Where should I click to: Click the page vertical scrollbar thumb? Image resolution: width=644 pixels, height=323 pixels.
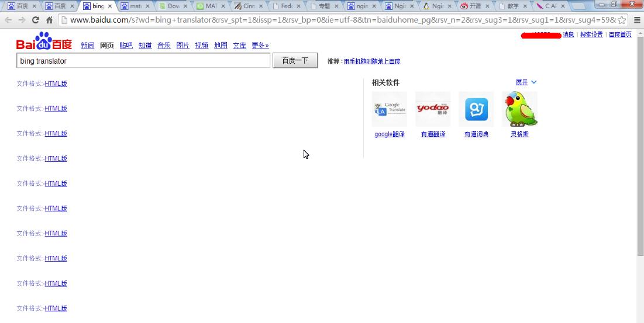tap(640, 146)
